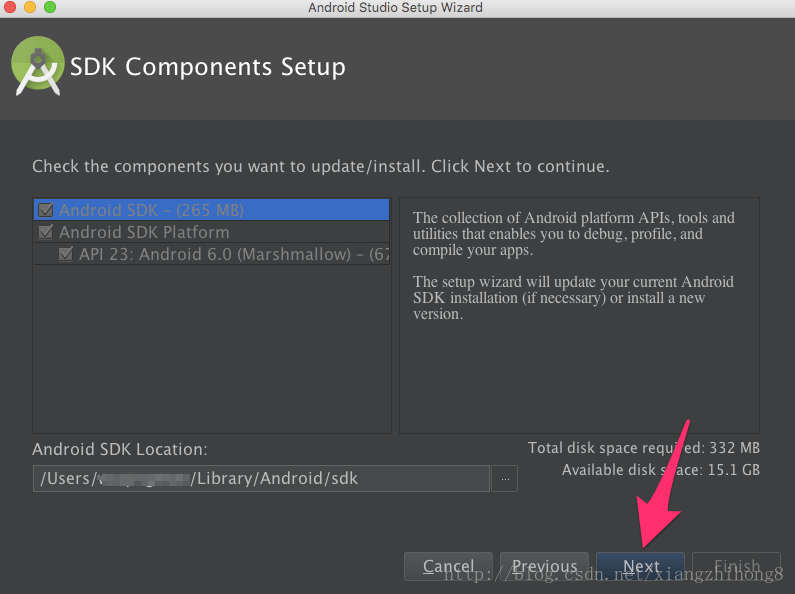Uncheck the API 23 Marshmallow checkbox

[65, 254]
